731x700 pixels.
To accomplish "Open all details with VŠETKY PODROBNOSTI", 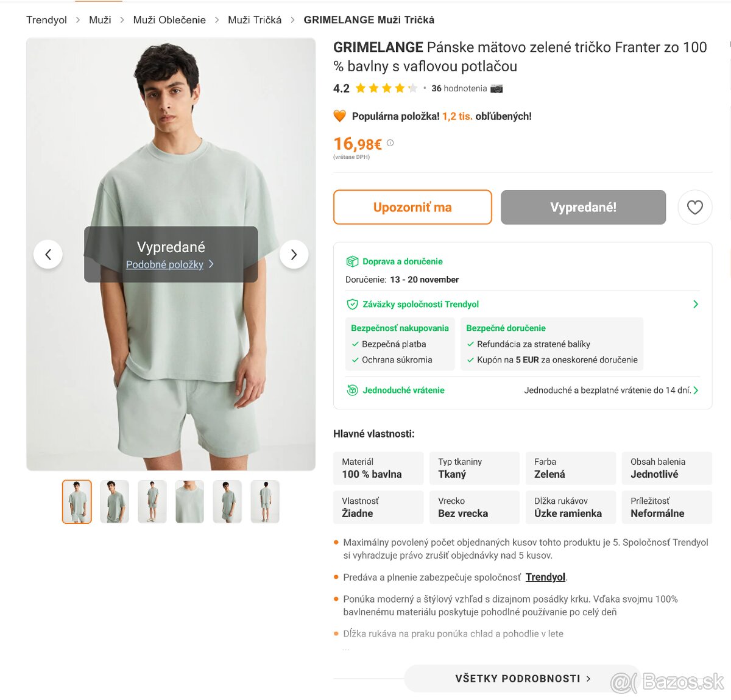I will (523, 679).
